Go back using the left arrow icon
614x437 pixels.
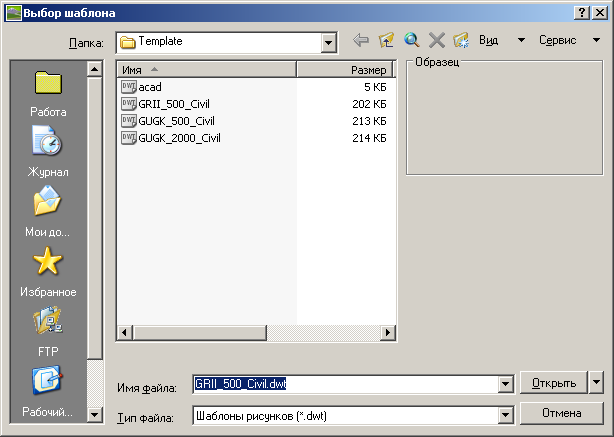[x=361, y=40]
